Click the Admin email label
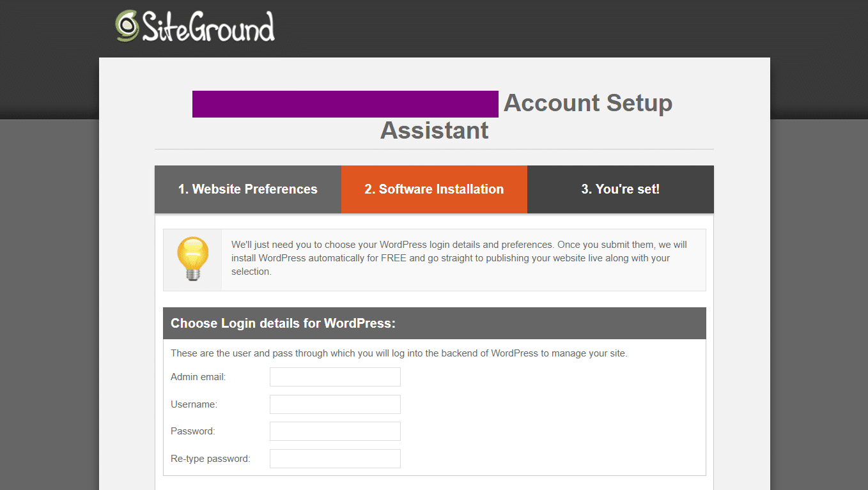 pos(198,377)
